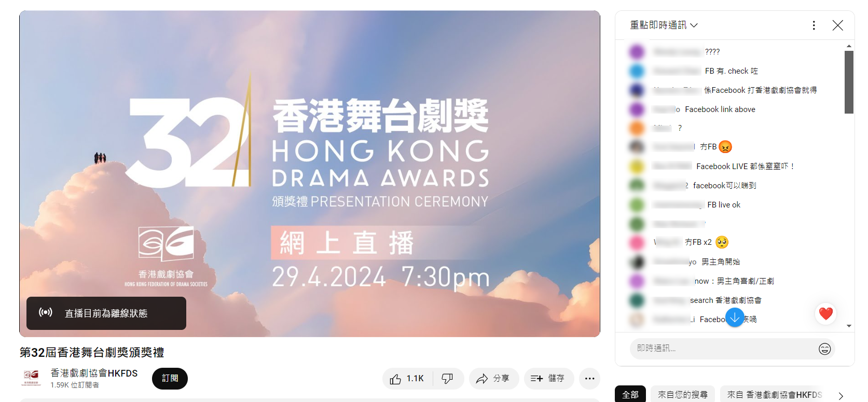Click the thumbs-down dislike icon
Image resolution: width=868 pixels, height=402 pixels.
click(447, 379)
